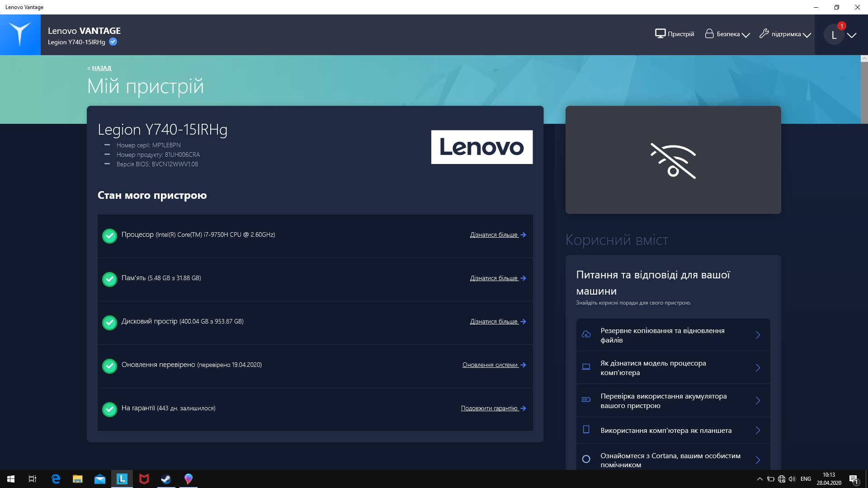The width and height of the screenshot is (868, 488).
Task: Open File Explorer from the taskbar
Action: click(x=78, y=479)
